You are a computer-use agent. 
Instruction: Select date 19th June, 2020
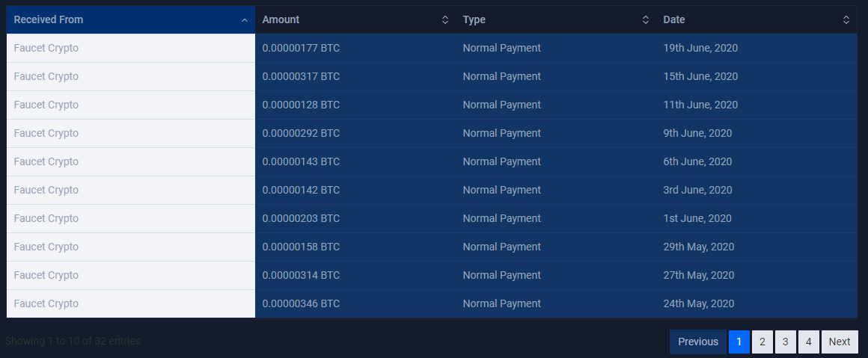701,48
